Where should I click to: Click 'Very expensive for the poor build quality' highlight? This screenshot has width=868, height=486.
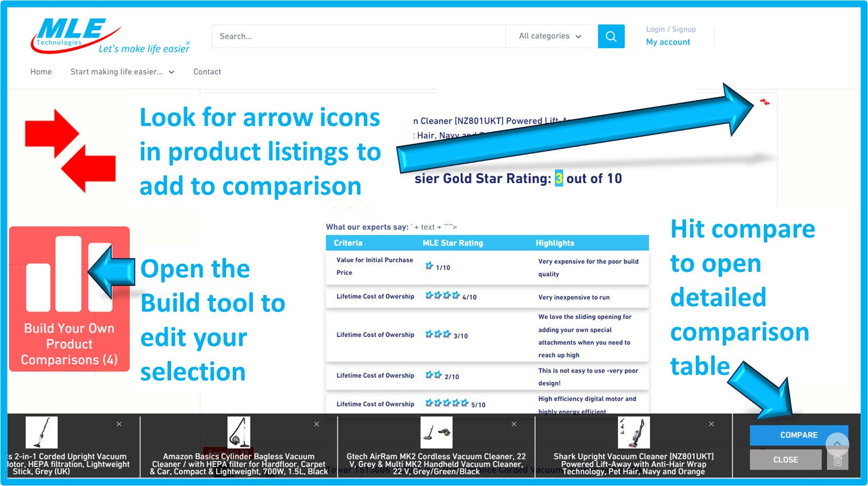[x=588, y=267]
